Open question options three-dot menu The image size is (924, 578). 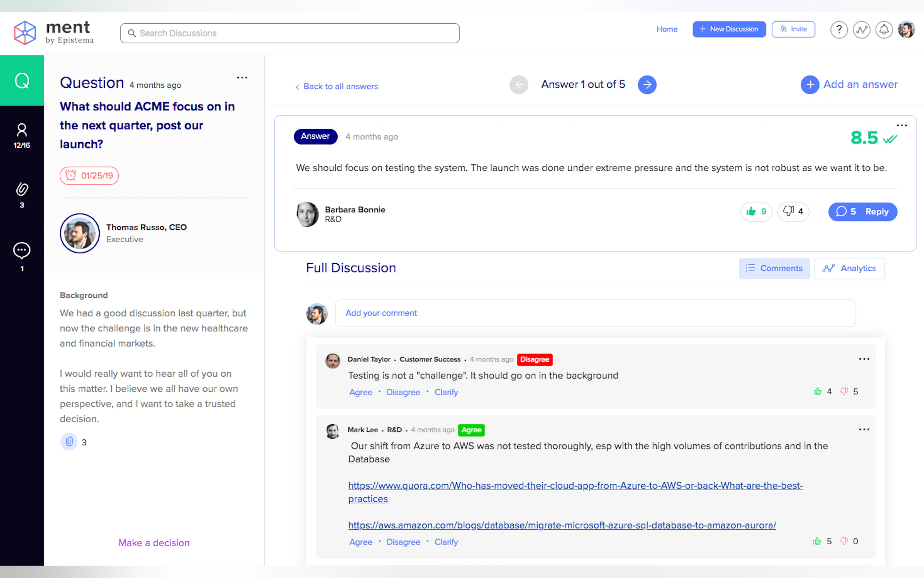coord(242,78)
